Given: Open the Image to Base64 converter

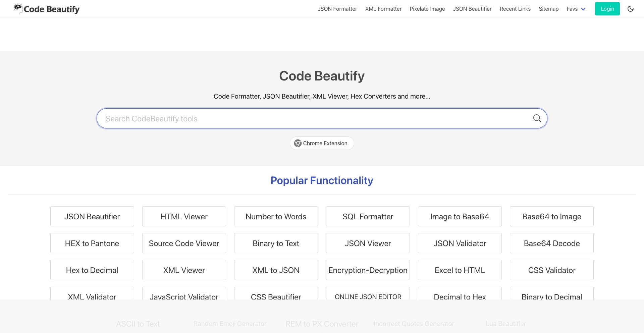Looking at the screenshot, I should (x=460, y=216).
